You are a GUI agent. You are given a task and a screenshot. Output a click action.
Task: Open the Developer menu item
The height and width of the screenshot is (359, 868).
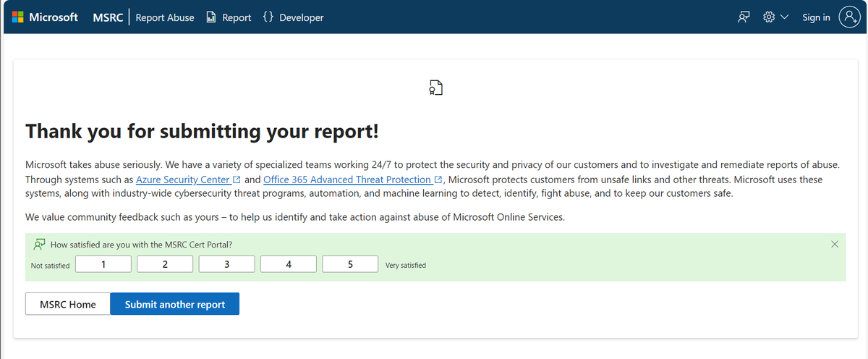tap(302, 17)
